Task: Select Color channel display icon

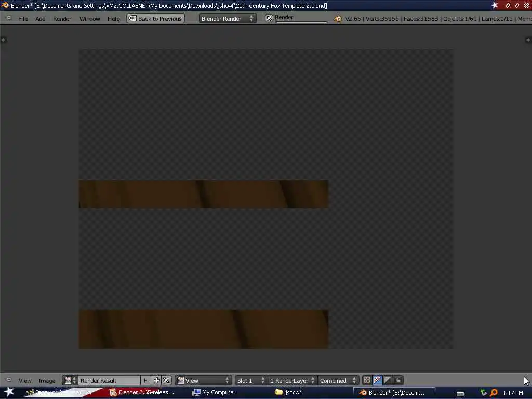Action: (367, 381)
